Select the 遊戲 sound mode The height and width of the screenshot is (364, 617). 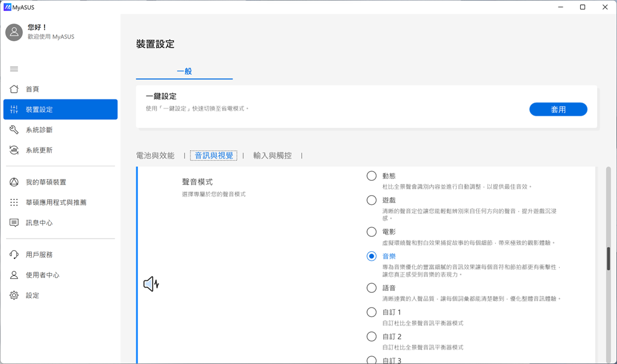(372, 200)
